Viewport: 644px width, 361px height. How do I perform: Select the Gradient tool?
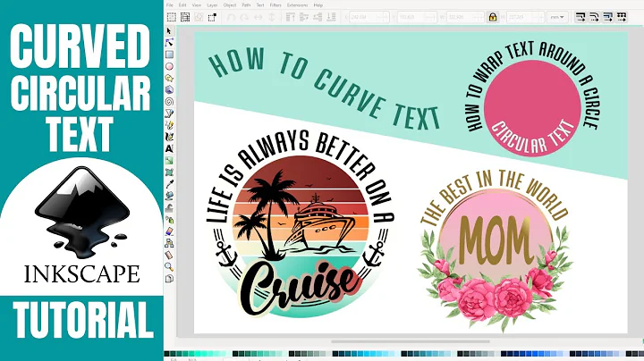[x=169, y=161]
